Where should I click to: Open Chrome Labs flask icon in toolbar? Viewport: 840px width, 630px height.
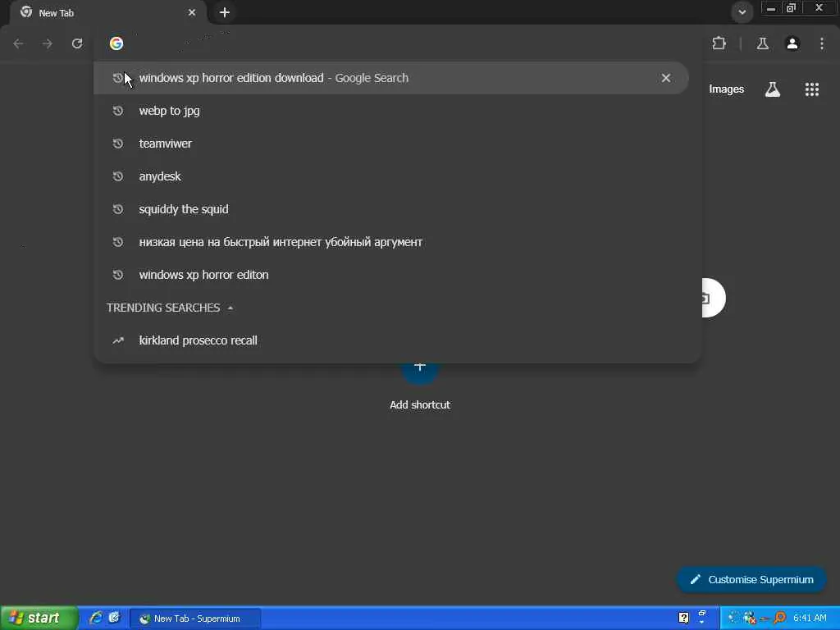[762, 43]
